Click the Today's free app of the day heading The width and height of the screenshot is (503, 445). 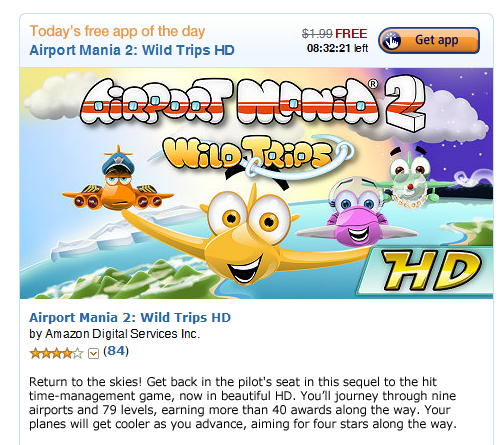coord(117,32)
